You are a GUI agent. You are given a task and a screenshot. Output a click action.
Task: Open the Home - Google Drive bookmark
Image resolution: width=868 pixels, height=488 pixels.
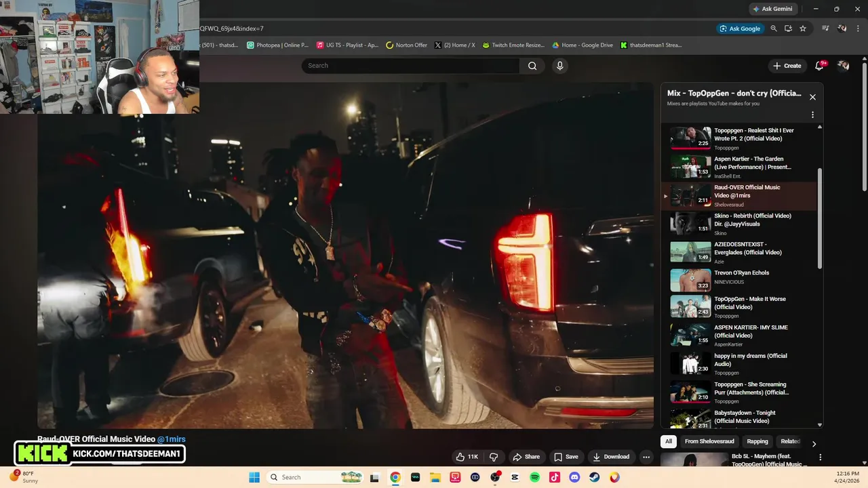point(583,45)
